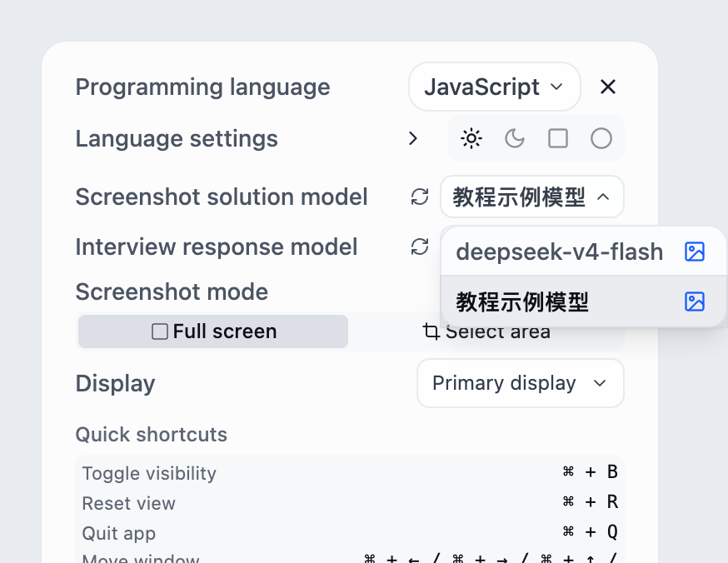Click the Screenshot solution model label

[222, 197]
